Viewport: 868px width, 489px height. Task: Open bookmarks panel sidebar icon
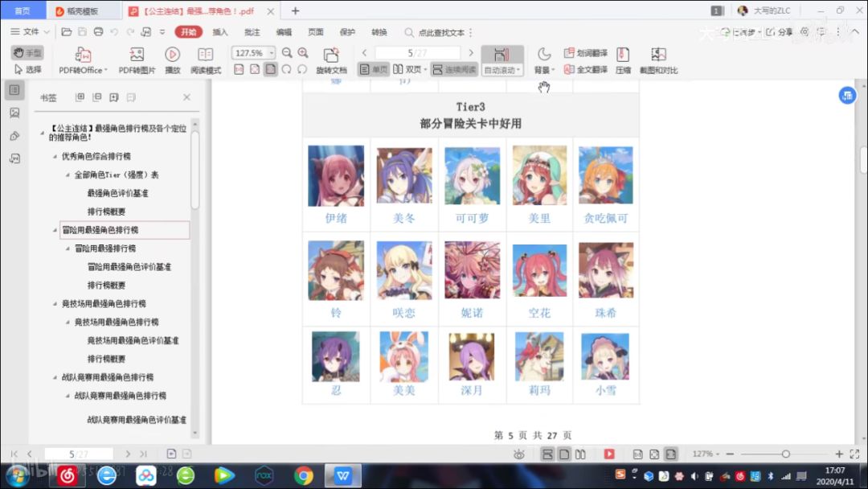[14, 90]
